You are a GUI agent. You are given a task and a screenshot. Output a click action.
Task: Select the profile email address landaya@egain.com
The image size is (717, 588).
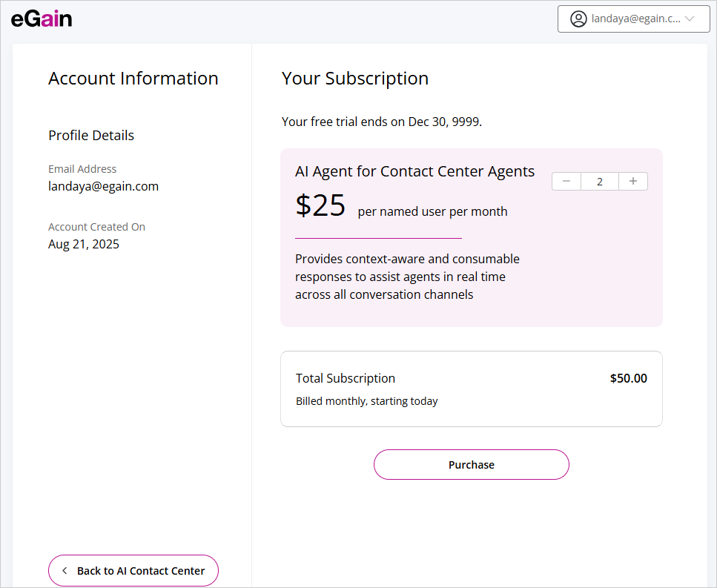[x=103, y=187]
